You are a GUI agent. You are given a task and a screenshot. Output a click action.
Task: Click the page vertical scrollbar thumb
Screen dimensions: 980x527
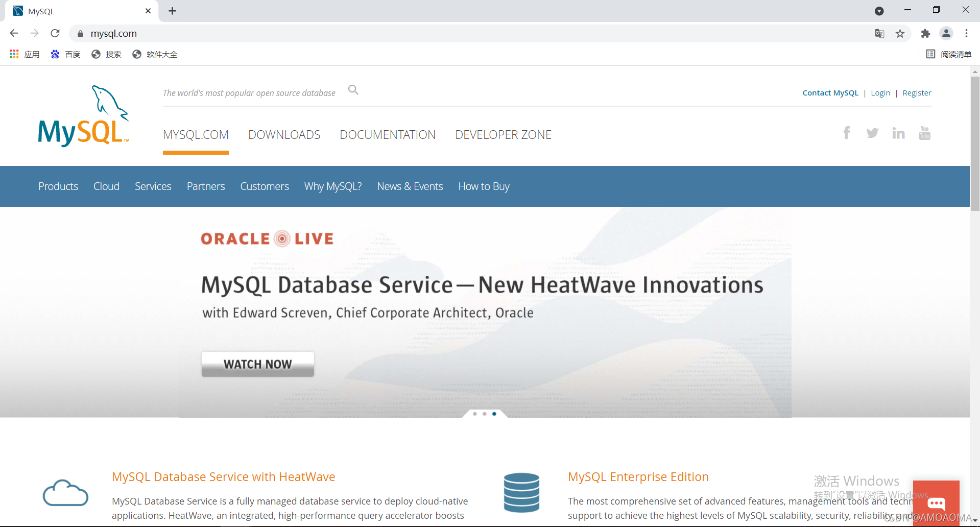point(975,143)
